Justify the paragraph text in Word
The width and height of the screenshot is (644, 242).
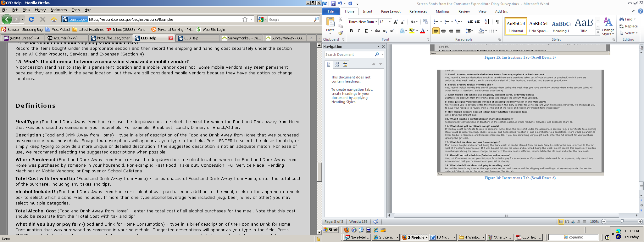click(x=458, y=31)
